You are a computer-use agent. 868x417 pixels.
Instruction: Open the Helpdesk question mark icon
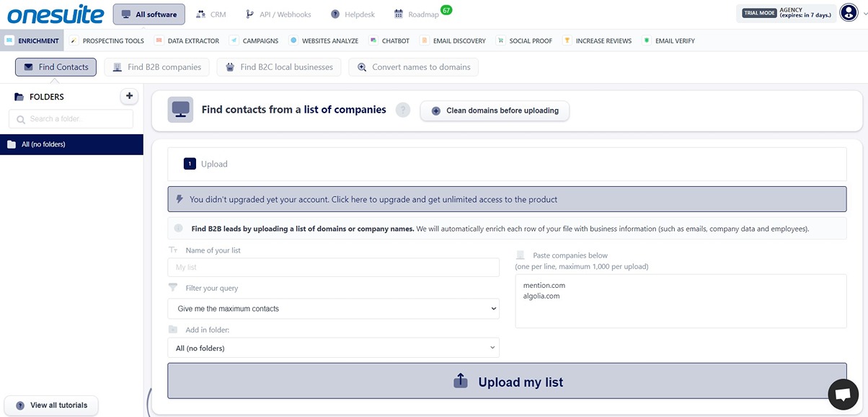[335, 12]
